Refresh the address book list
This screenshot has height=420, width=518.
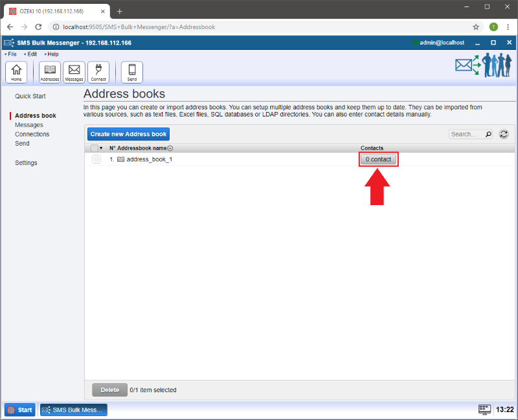tap(503, 134)
